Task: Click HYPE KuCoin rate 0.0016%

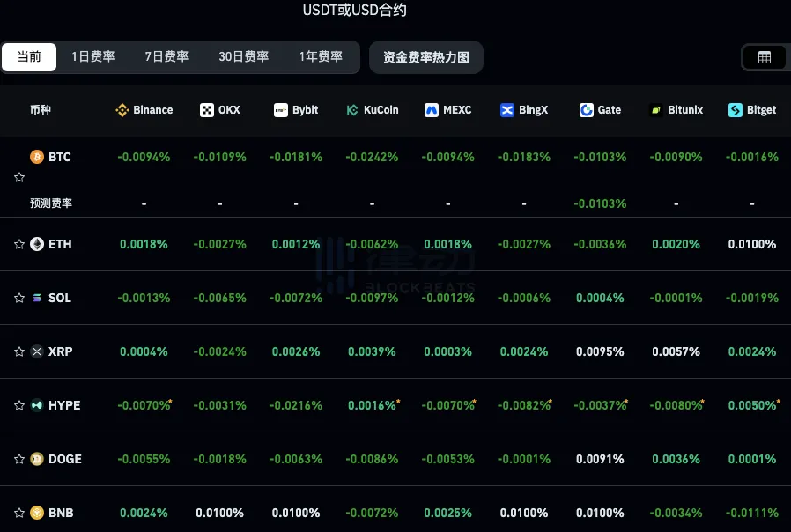Action: pyautogui.click(x=372, y=405)
